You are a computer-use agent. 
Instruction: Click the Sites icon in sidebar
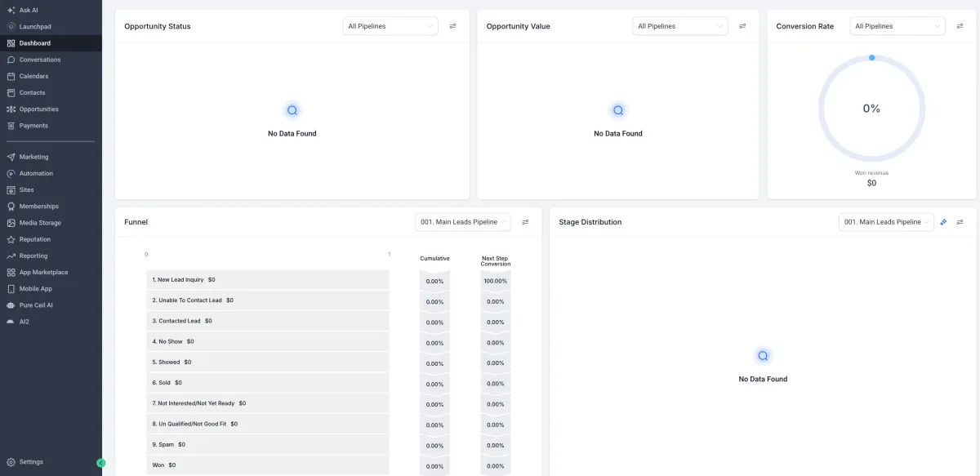tap(11, 189)
